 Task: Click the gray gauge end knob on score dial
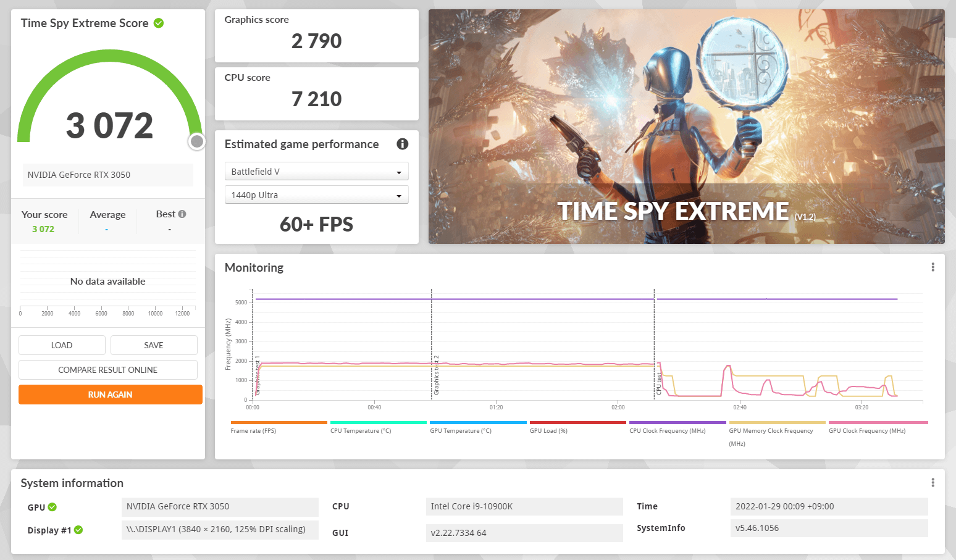tap(197, 141)
